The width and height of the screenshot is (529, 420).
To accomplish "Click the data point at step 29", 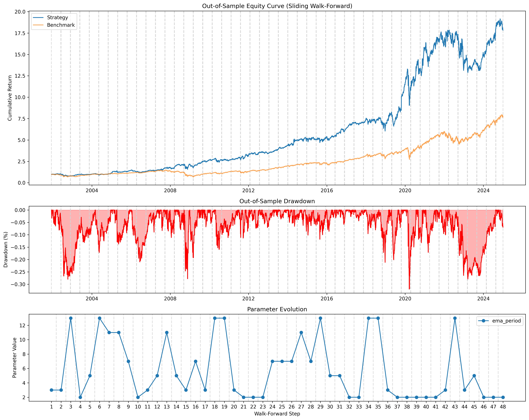I will click(x=320, y=318).
